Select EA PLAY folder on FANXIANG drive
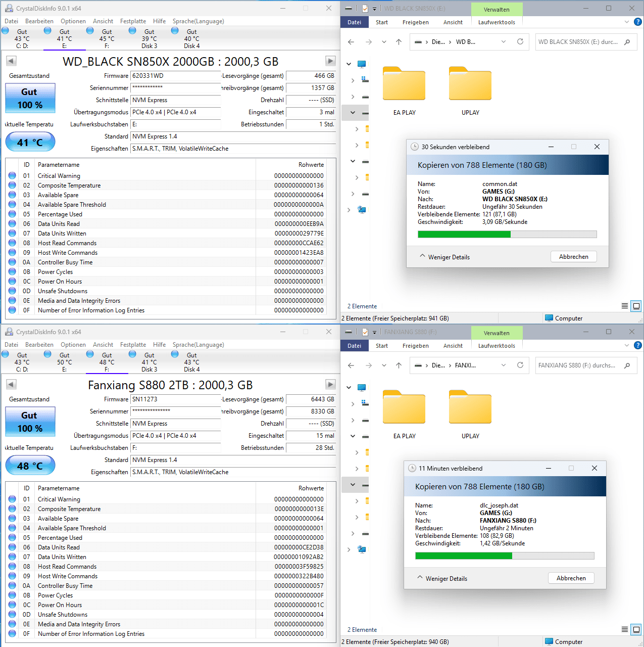Viewport: 644px width, 647px height. [x=404, y=414]
